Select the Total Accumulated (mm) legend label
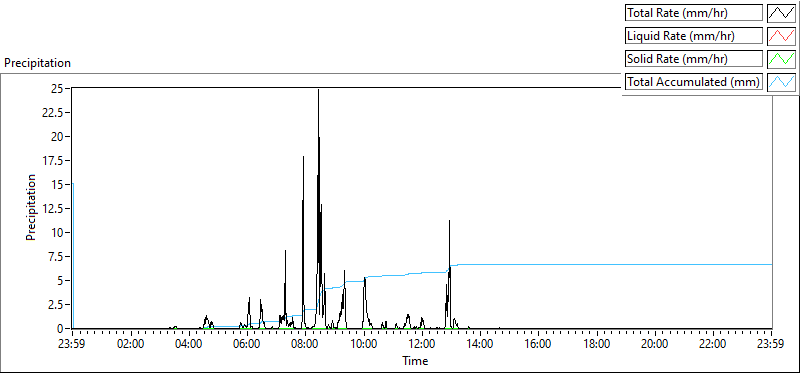The height and width of the screenshot is (373, 800). [694, 82]
